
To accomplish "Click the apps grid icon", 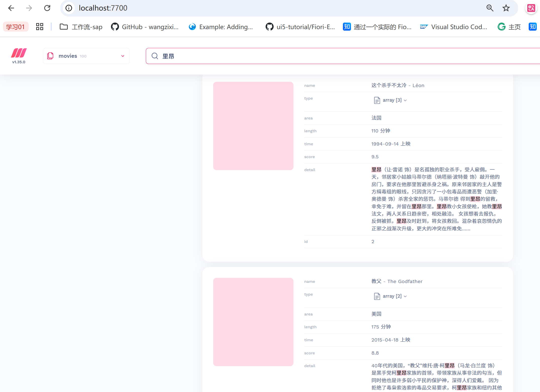I will point(40,27).
